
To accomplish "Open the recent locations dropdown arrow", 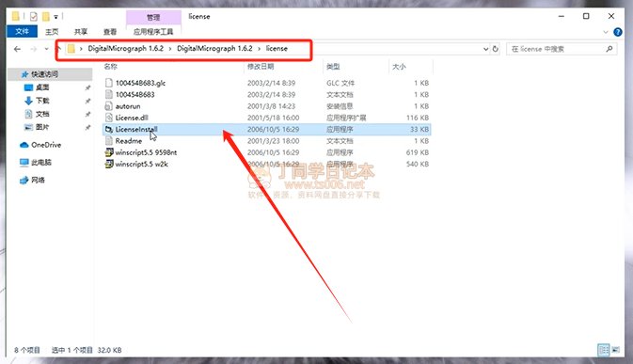I will [47, 49].
